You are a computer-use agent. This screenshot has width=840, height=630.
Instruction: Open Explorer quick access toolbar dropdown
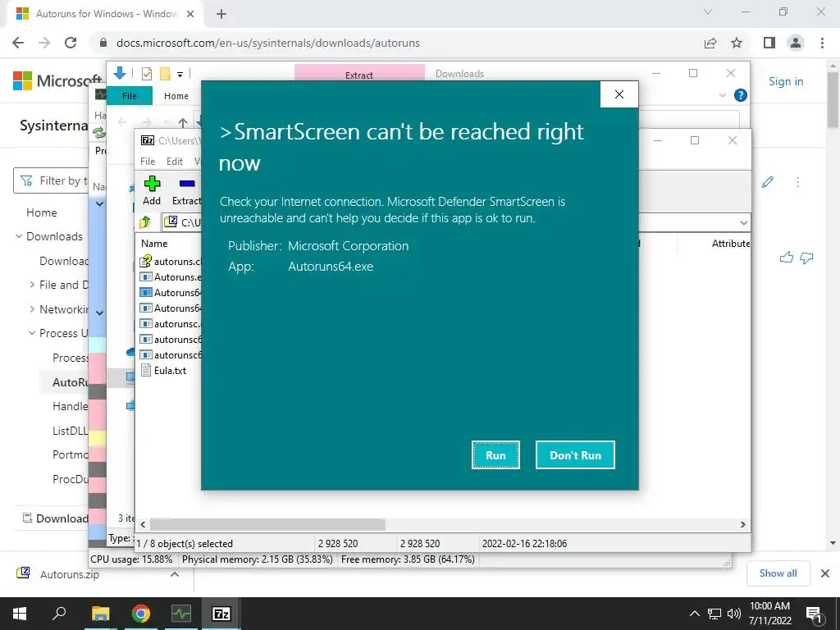(x=180, y=75)
